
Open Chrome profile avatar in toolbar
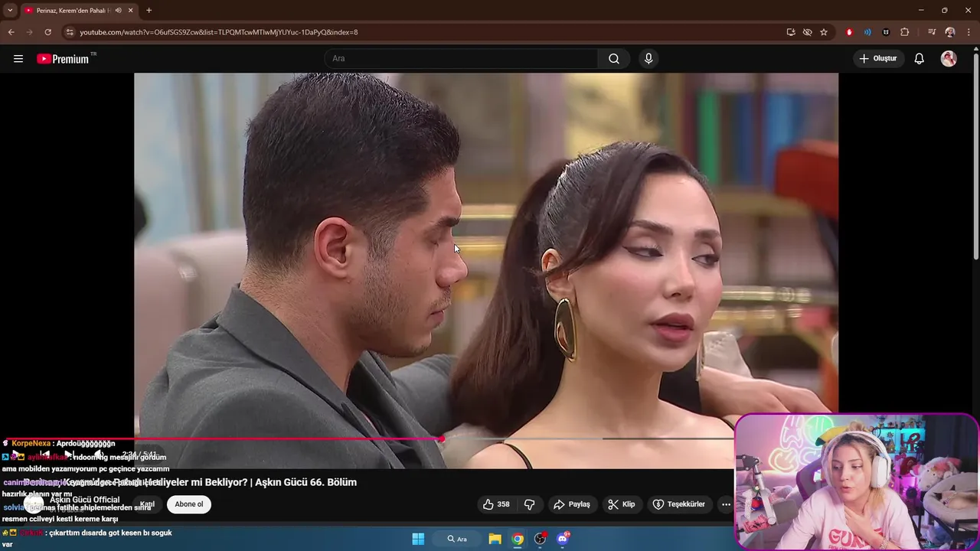point(950,32)
